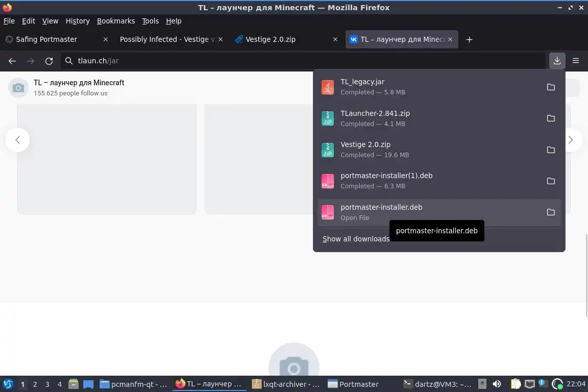Switch to virtual desktop 4
588x392 pixels.
point(59,384)
